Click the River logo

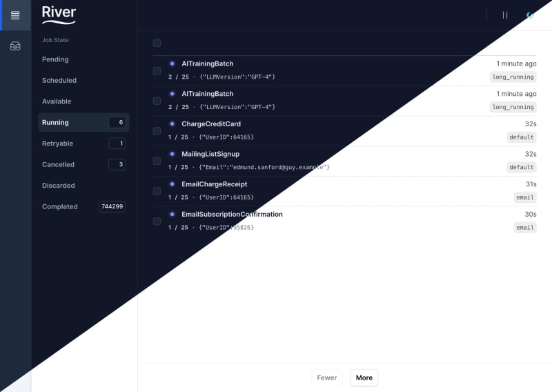(x=59, y=14)
